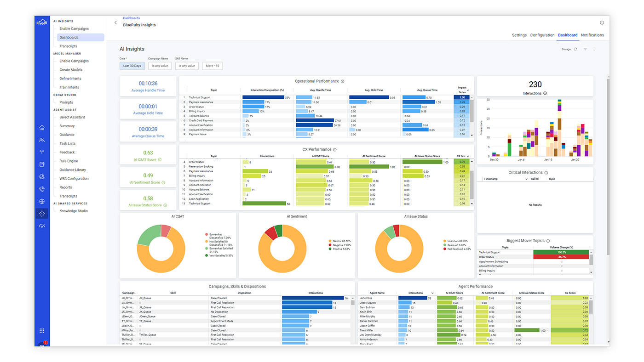Expand the More filters dropdown
Screen dimensions: 644x362
point(212,66)
